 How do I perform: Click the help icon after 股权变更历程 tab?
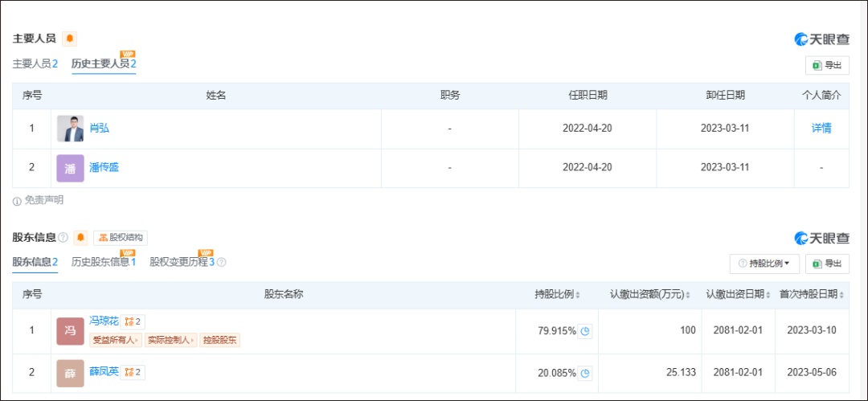(x=222, y=262)
